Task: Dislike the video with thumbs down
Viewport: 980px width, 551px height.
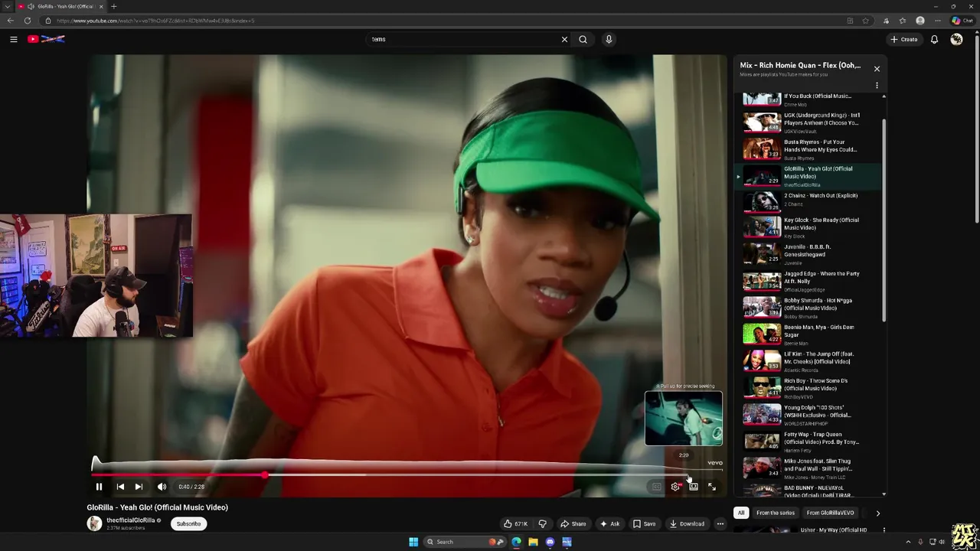Action: (x=542, y=524)
